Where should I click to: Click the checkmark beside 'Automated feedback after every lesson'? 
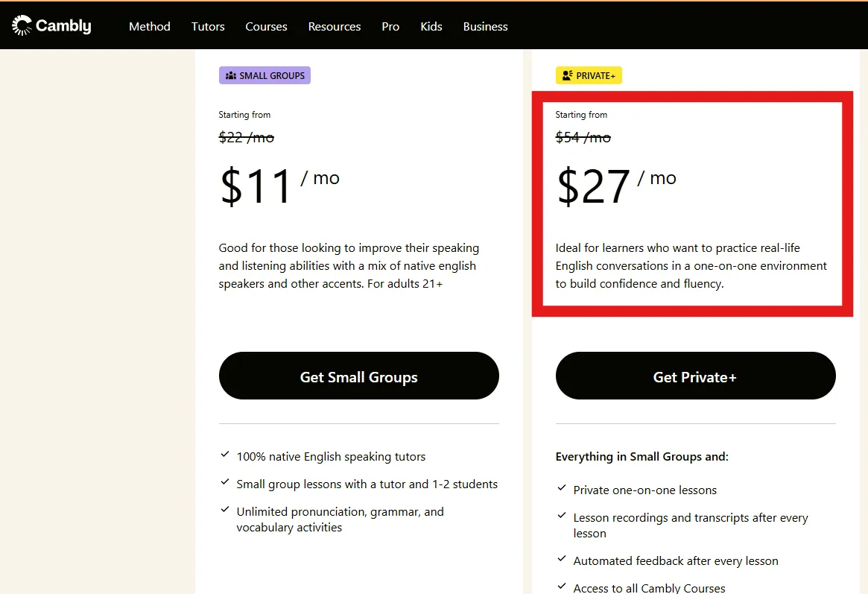562,559
